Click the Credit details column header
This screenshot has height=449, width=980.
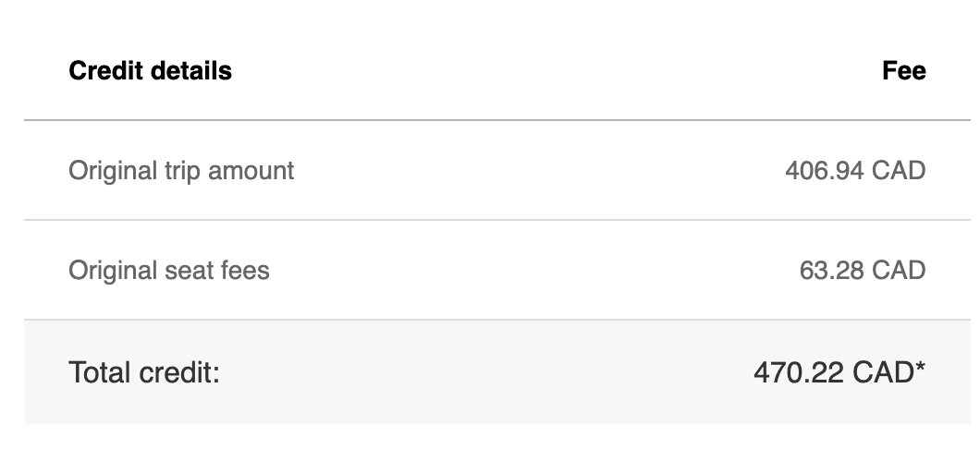click(150, 70)
